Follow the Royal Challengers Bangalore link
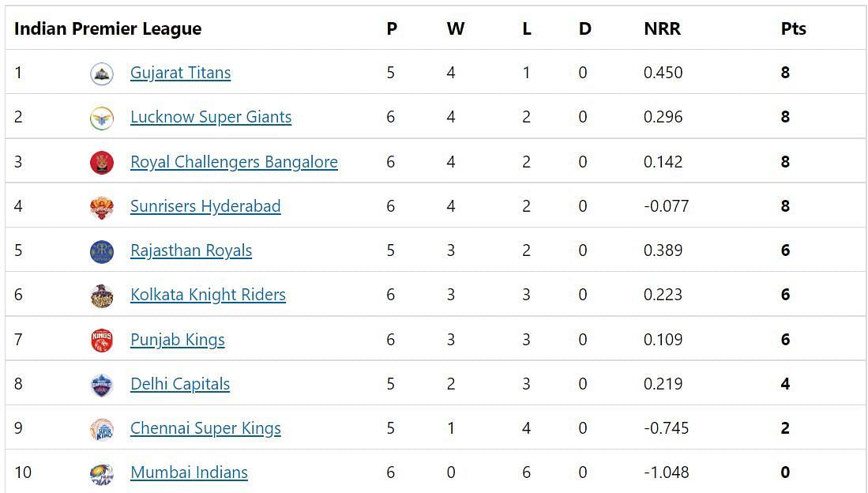The width and height of the screenshot is (868, 493). click(x=234, y=162)
